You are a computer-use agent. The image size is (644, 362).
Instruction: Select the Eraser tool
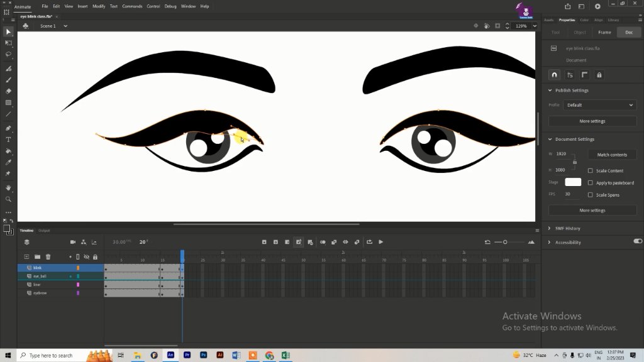pyautogui.click(x=8, y=91)
